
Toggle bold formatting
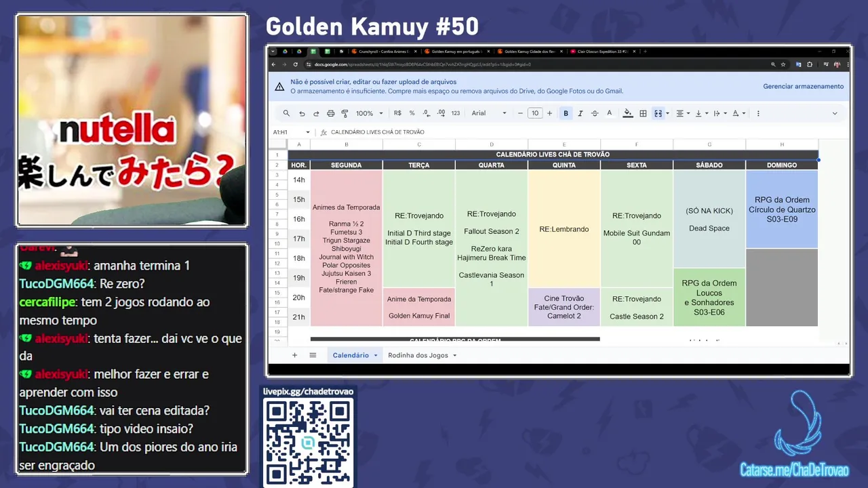[x=566, y=113]
